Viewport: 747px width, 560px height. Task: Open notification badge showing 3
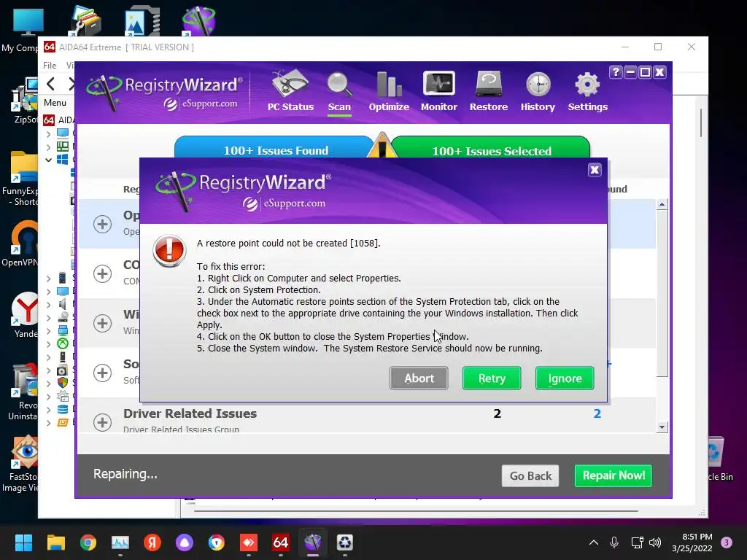point(727,542)
